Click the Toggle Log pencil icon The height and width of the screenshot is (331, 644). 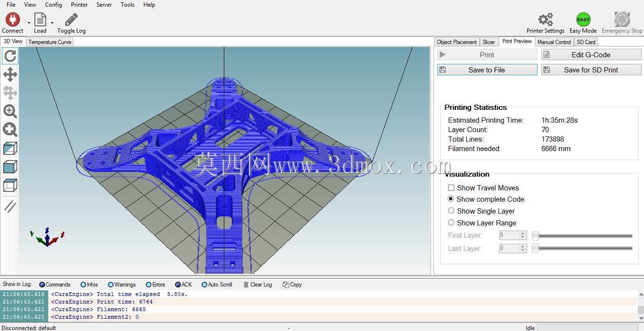click(71, 19)
